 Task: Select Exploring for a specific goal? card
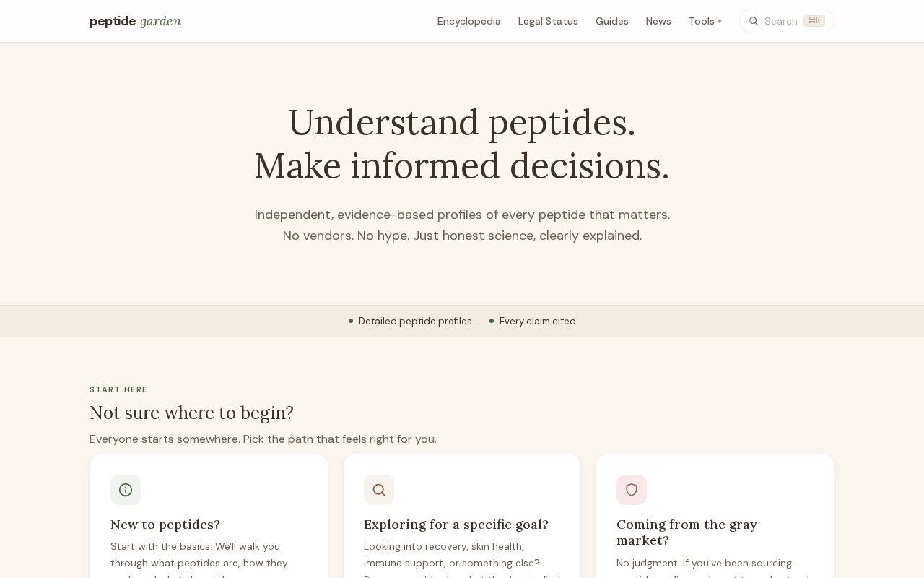pyautogui.click(x=462, y=516)
